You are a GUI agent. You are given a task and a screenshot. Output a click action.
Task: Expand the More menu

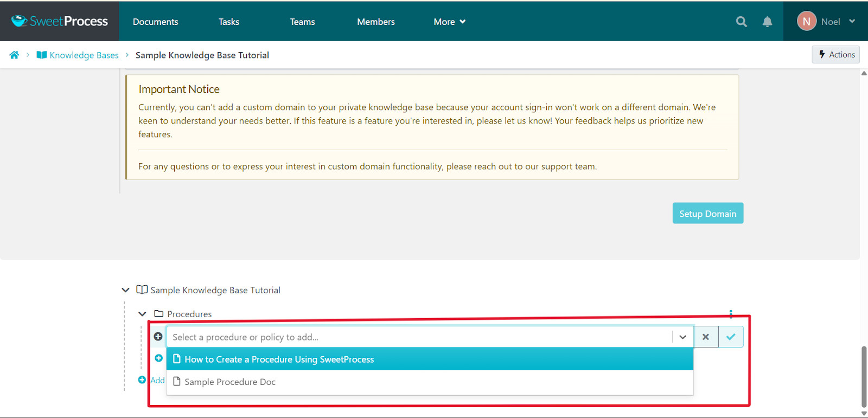tap(450, 22)
